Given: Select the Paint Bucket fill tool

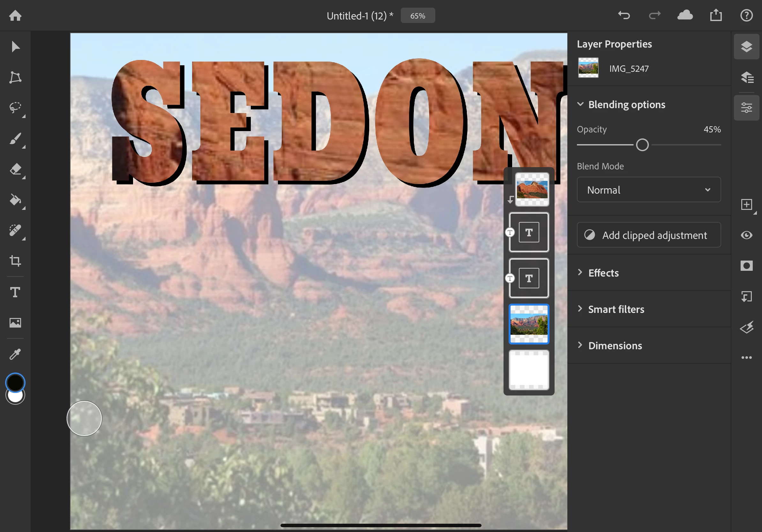Looking at the screenshot, I should [x=15, y=200].
